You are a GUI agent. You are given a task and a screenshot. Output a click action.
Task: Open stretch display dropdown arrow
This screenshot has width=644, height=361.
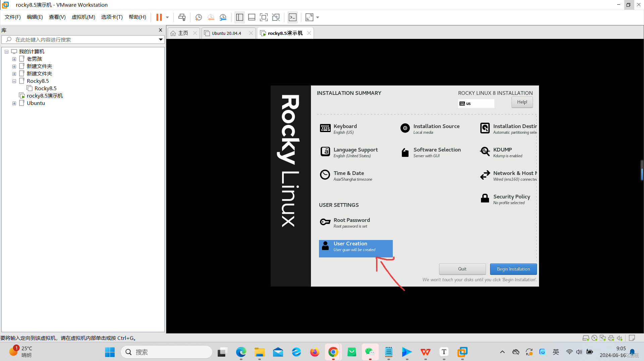(x=318, y=17)
